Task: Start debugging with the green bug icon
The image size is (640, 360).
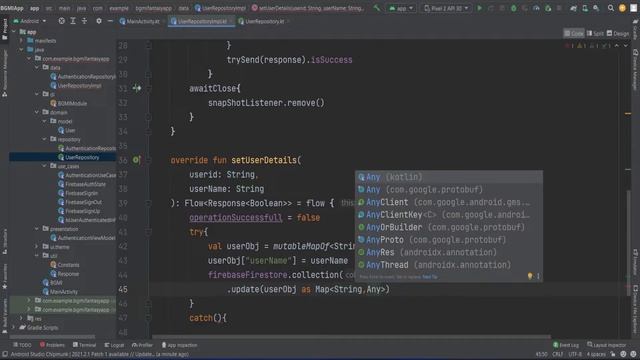Action: 513,8
